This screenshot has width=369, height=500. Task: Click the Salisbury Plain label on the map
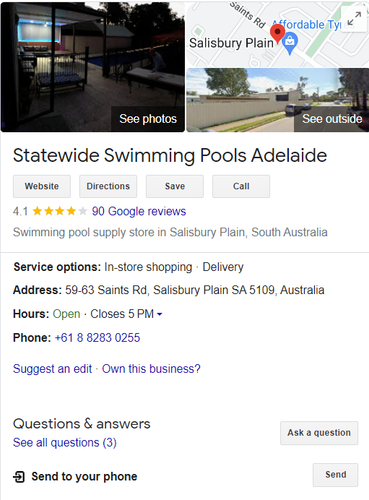coord(231,43)
